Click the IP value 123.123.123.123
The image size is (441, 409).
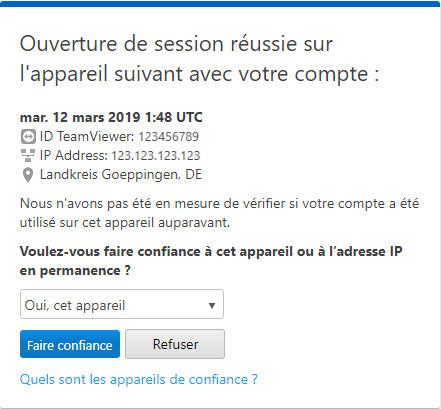click(156, 156)
